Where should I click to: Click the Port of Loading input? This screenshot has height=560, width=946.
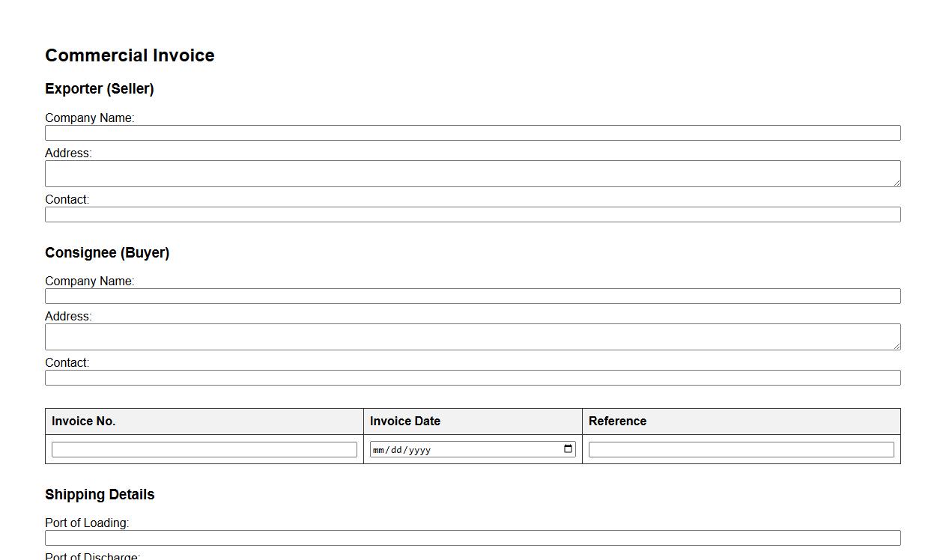(x=473, y=538)
